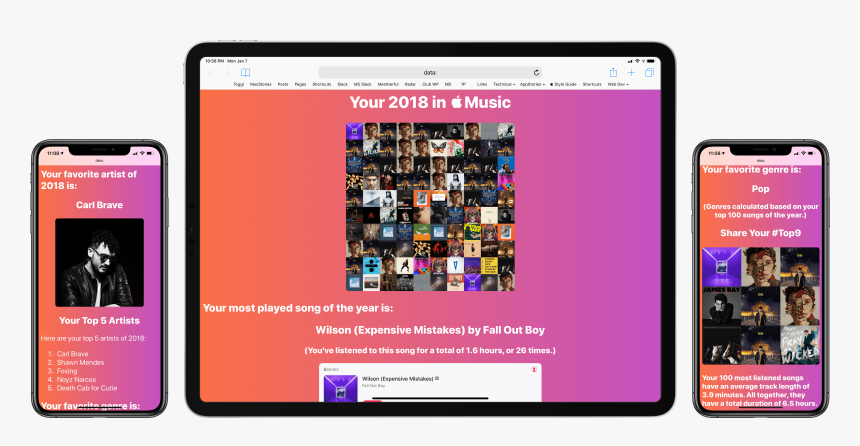Open the MS Slack bookmark

click(363, 84)
